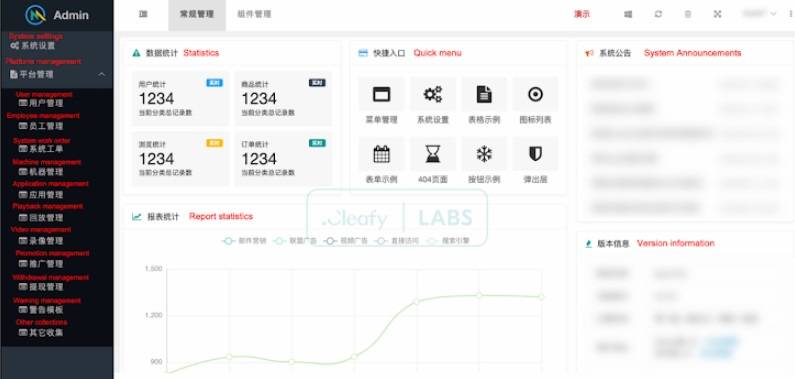Open the 404页面 hourglass icon shortcut
The height and width of the screenshot is (379, 795).
tap(432, 154)
